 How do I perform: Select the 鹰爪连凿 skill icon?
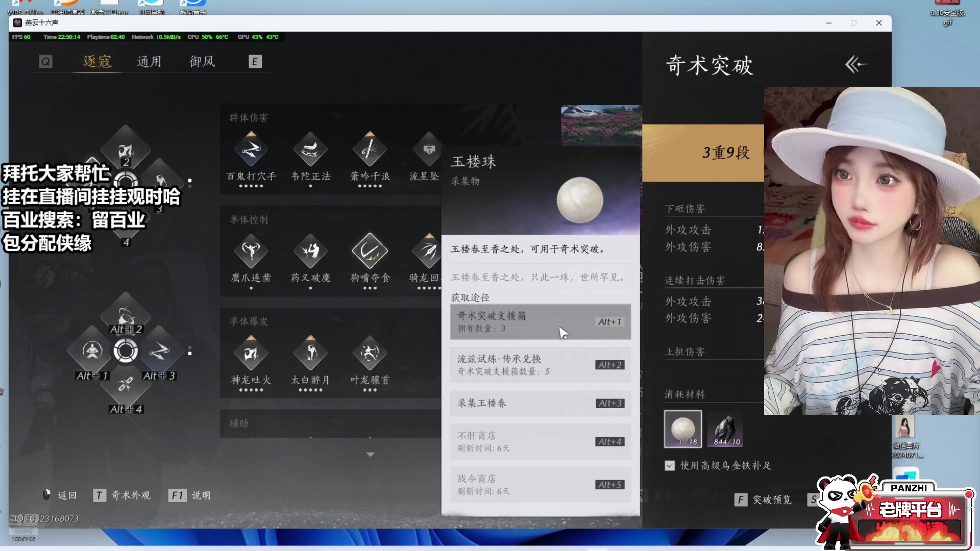tap(251, 251)
